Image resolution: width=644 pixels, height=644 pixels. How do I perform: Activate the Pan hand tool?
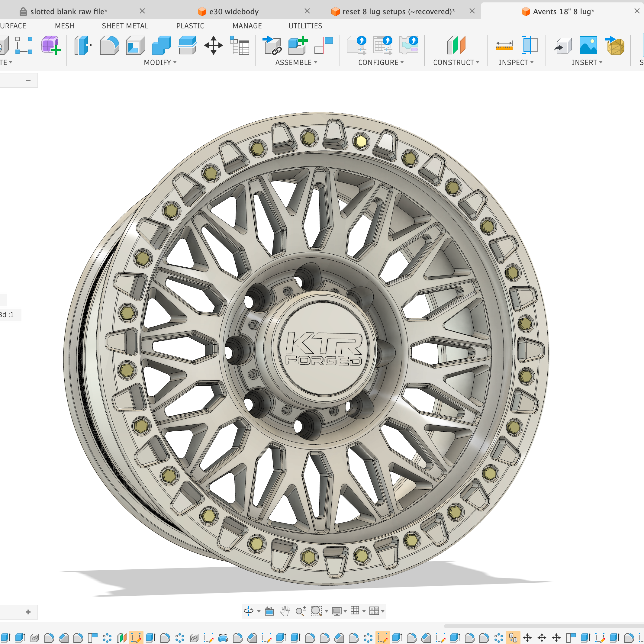[285, 611]
